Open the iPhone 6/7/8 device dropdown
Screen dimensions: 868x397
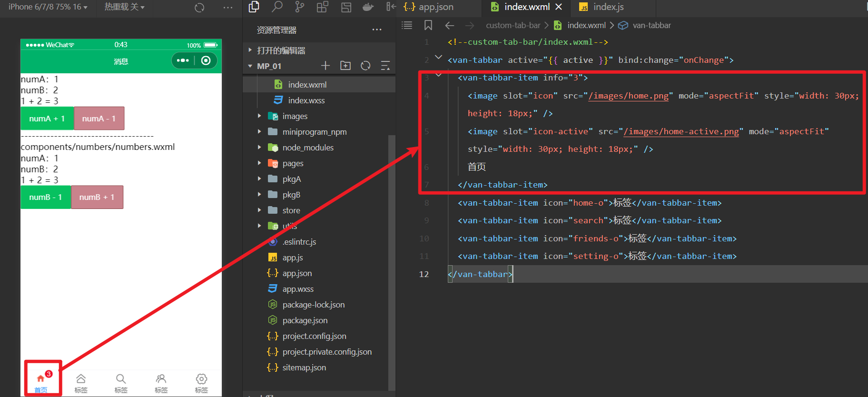click(x=48, y=7)
